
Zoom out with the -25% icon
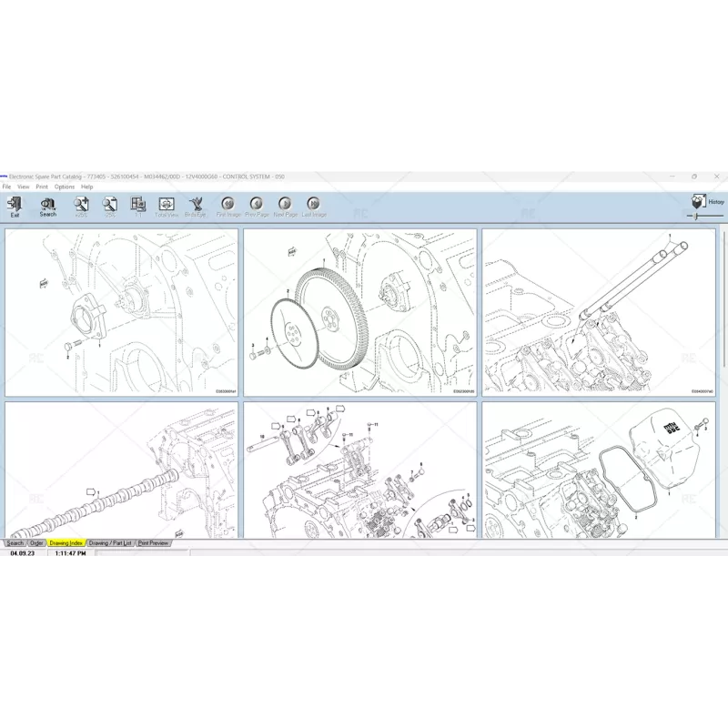click(x=110, y=206)
